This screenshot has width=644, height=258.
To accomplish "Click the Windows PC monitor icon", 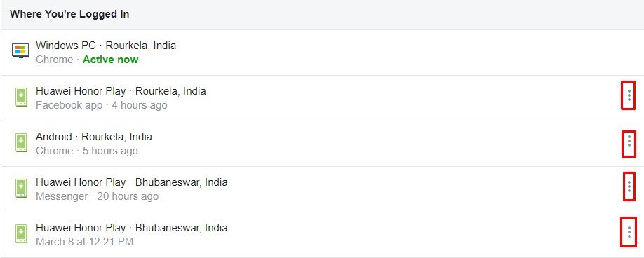I will pyautogui.click(x=20, y=51).
